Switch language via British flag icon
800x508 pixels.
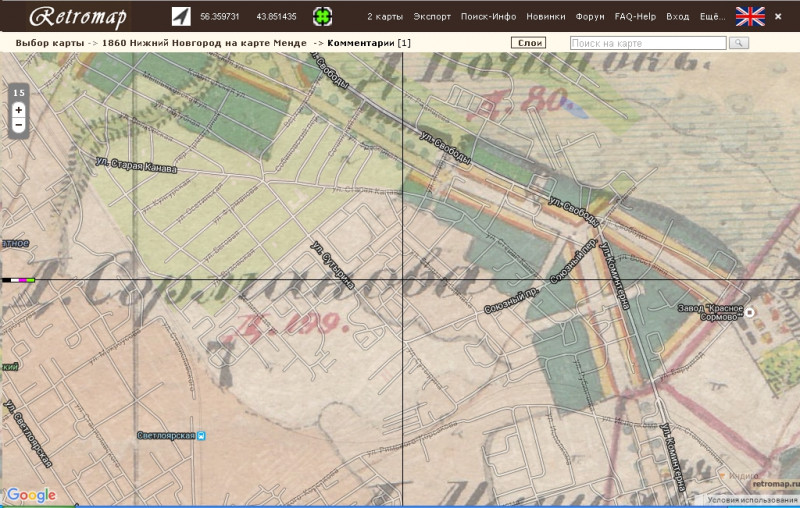click(750, 16)
